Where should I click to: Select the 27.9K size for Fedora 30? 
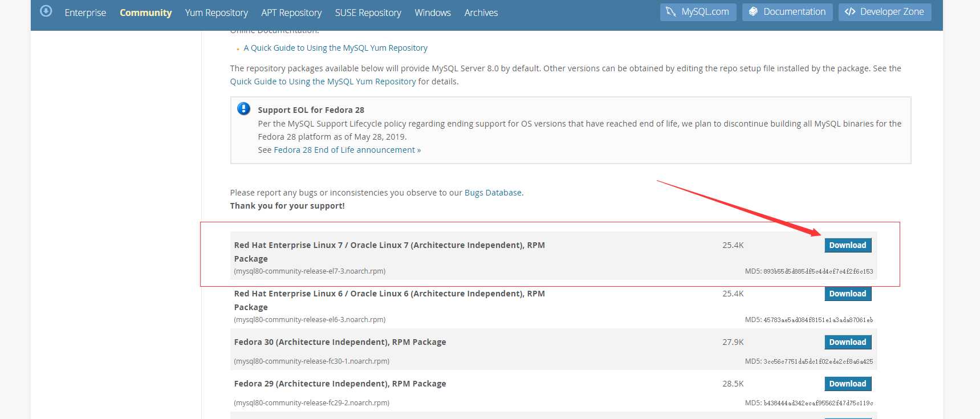[733, 342]
